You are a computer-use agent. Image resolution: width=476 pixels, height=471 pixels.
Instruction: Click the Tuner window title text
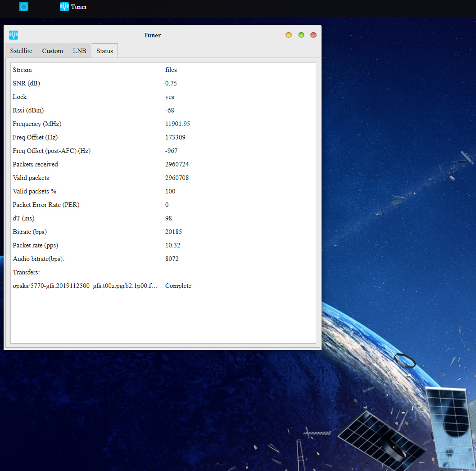[x=152, y=35]
